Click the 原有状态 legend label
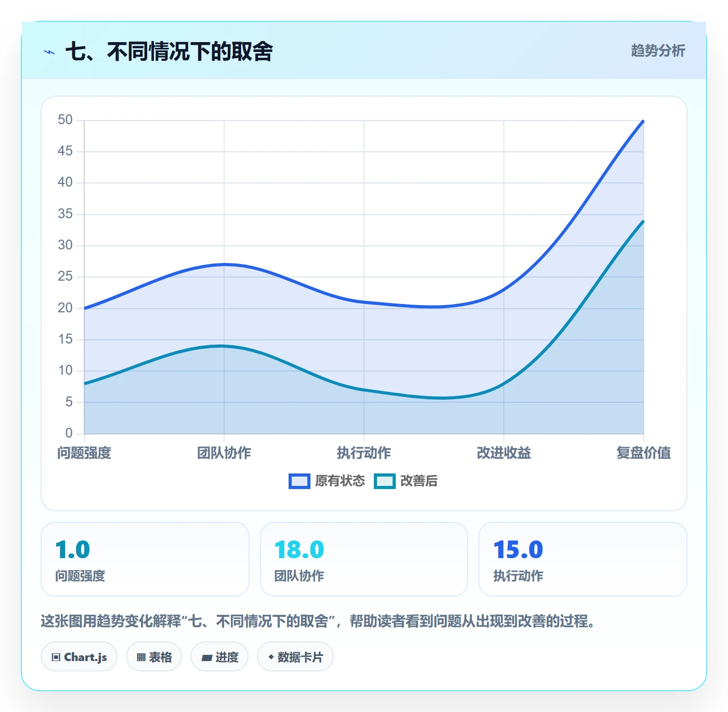This screenshot has height=712, width=728. 340,481
